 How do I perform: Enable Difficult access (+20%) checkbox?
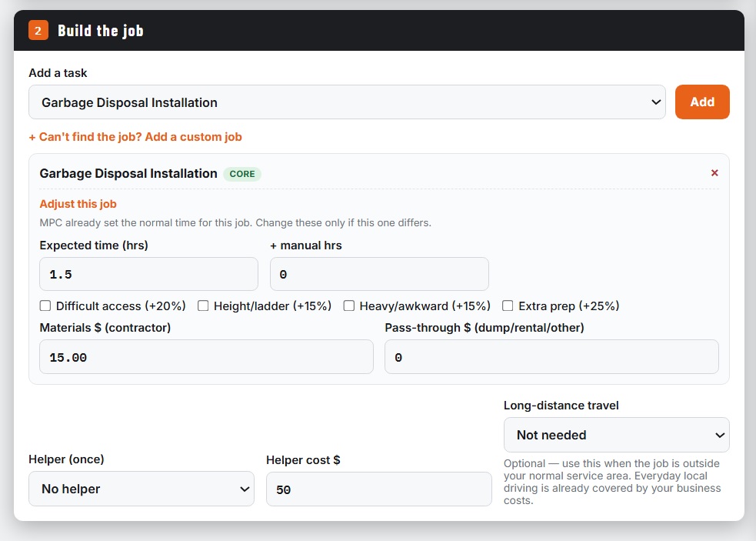[45, 306]
